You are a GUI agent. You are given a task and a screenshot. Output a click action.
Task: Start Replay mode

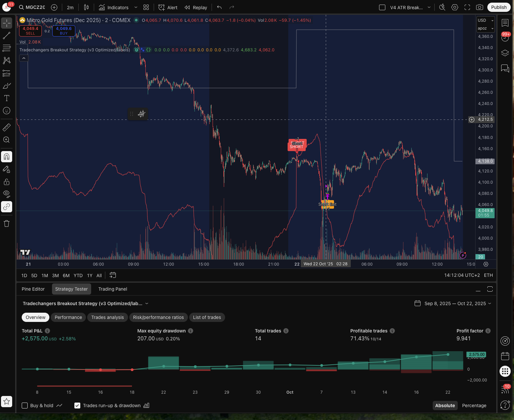point(195,7)
